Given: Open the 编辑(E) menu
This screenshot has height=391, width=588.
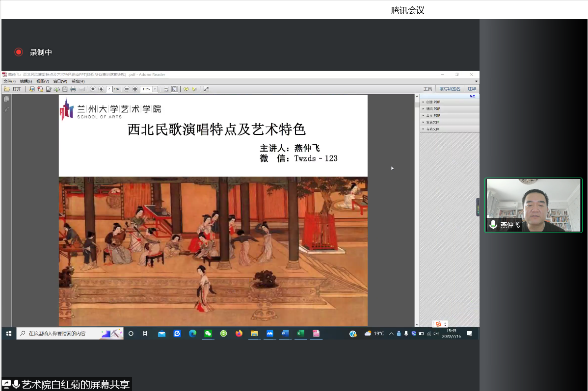Looking at the screenshot, I should coord(26,81).
